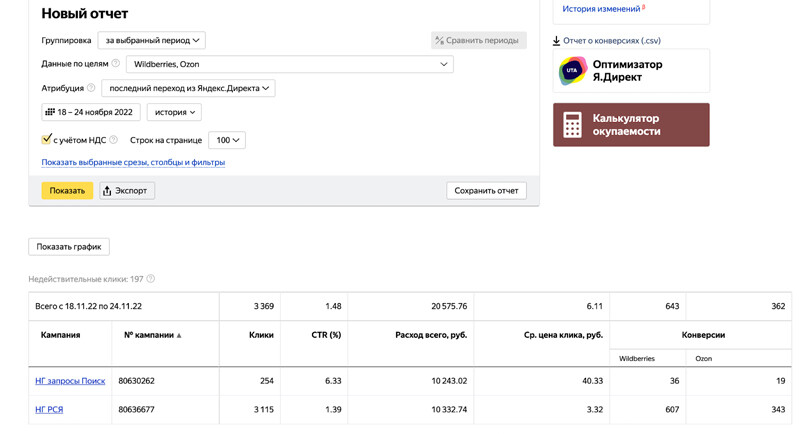Click the Ozon conversions value 343
The height and width of the screenshot is (434, 800).
point(778,410)
